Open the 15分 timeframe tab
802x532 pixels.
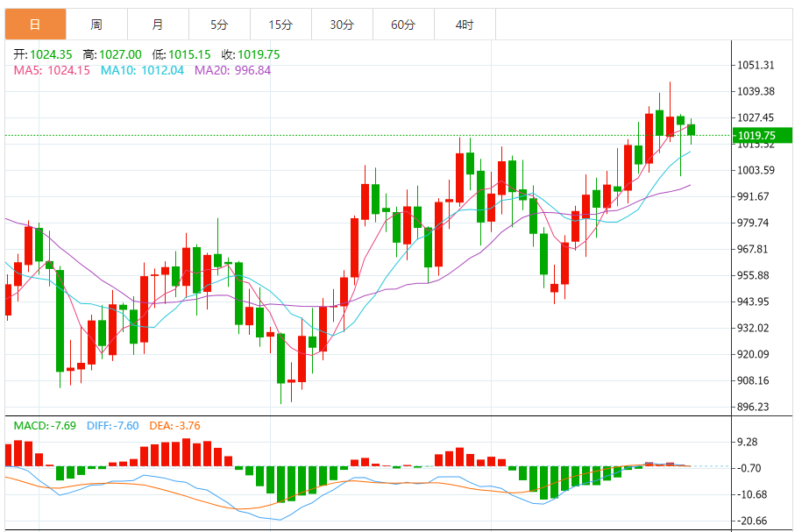280,24
